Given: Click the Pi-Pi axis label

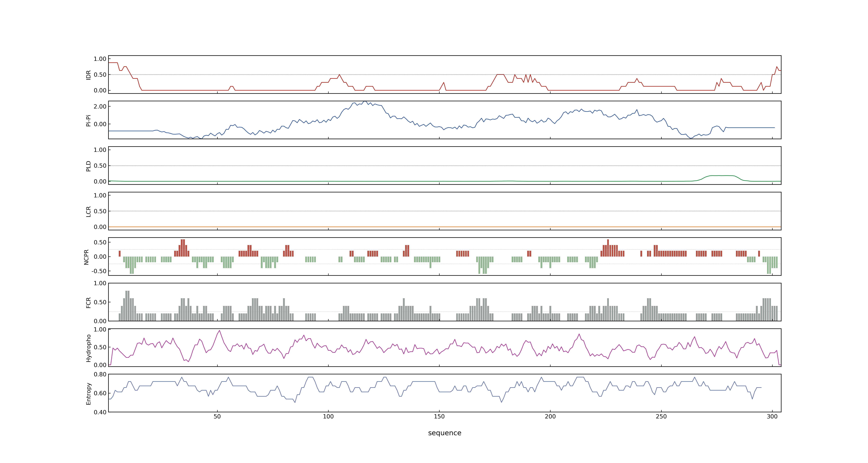Looking at the screenshot, I should point(88,121).
